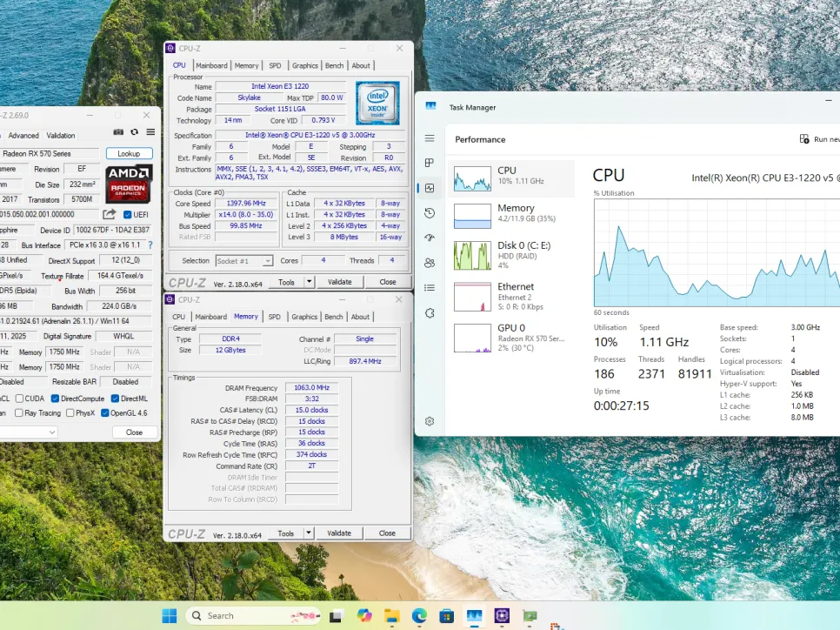840x630 pixels.
Task: Toggle the CUDA checkbox
Action: click(19, 399)
